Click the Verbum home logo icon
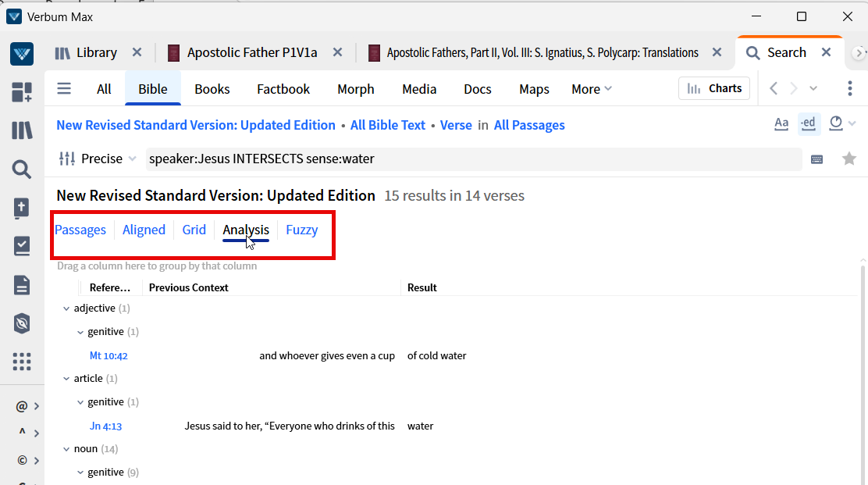This screenshot has height=485, width=868. [x=22, y=54]
